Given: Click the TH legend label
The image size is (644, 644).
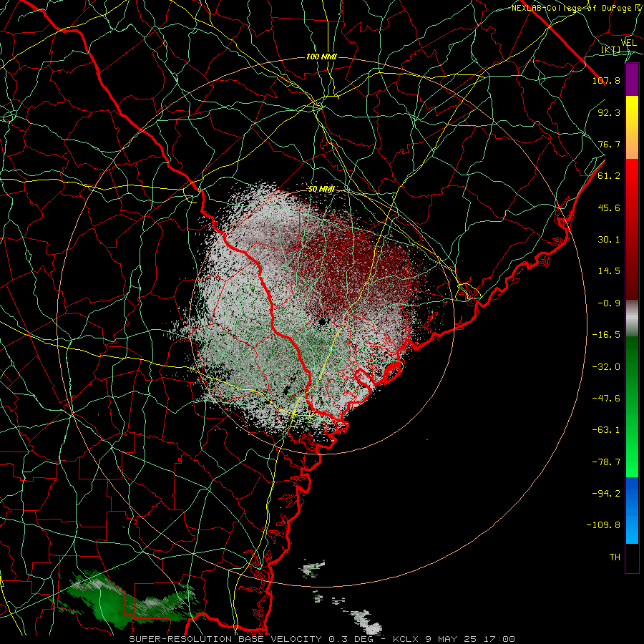Looking at the screenshot, I should (615, 557).
